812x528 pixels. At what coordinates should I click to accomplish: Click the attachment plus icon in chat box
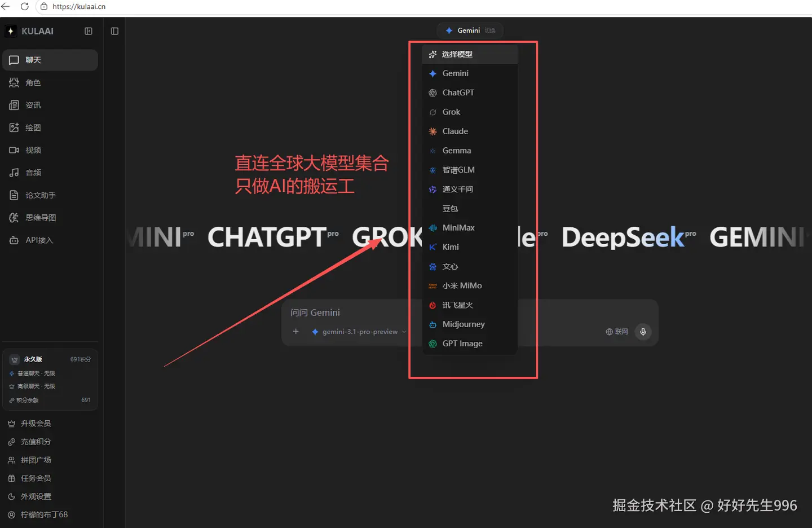(x=295, y=332)
